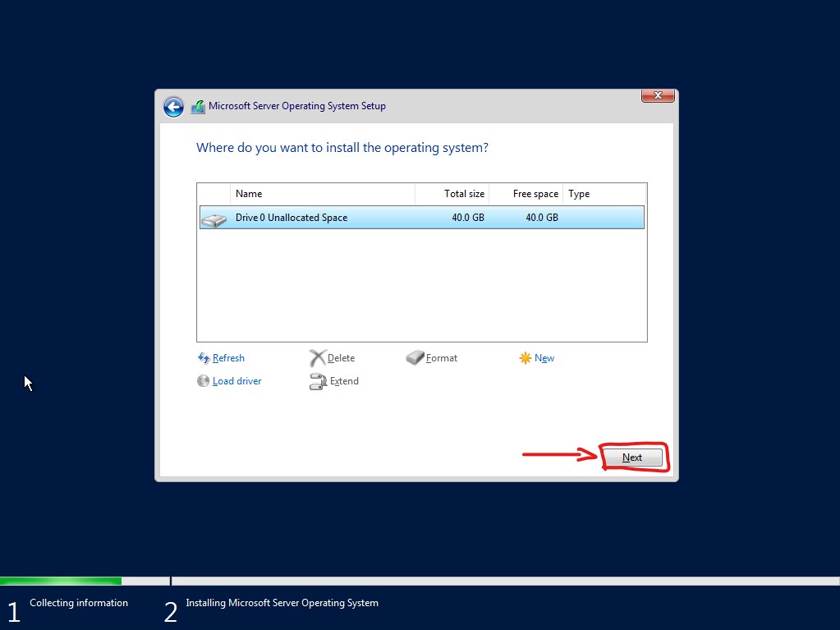Image resolution: width=840 pixels, height=630 pixels.
Task: Choose Format partition option
Action: pos(442,358)
